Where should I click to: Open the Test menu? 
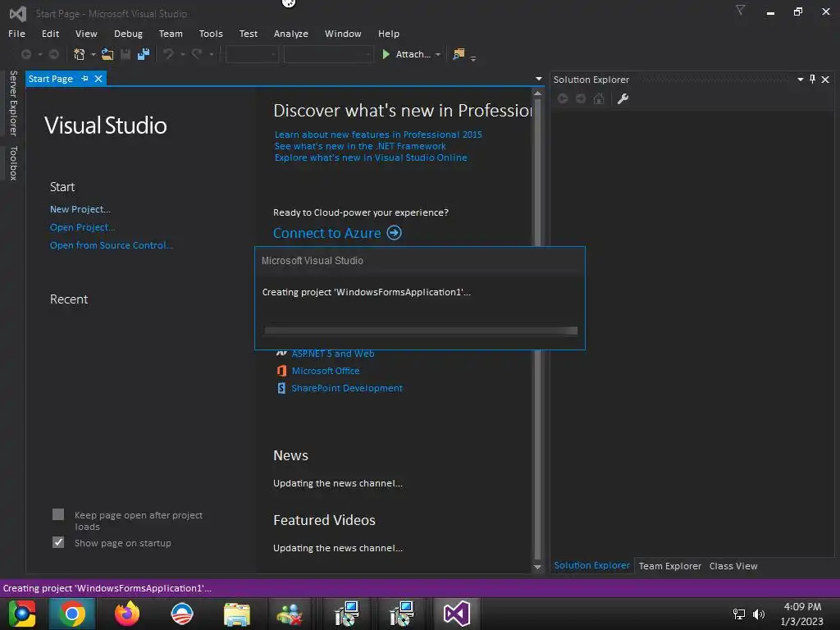248,34
